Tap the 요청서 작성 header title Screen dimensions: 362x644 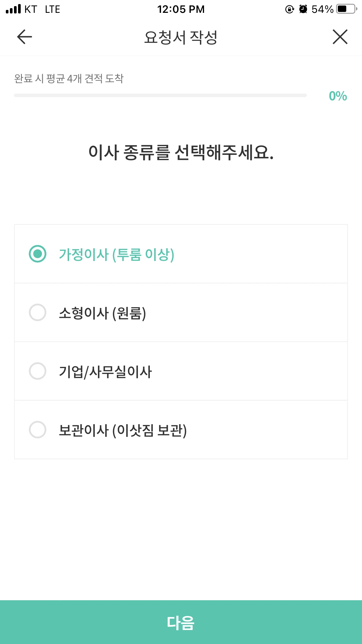[181, 37]
